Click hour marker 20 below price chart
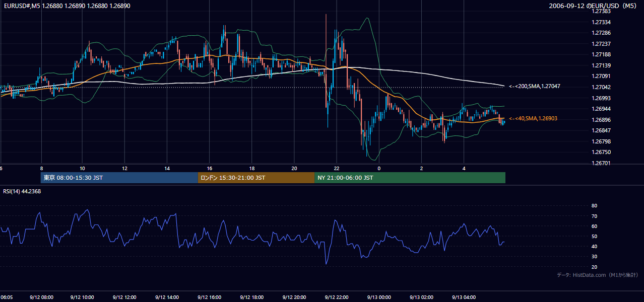 pos(294,169)
